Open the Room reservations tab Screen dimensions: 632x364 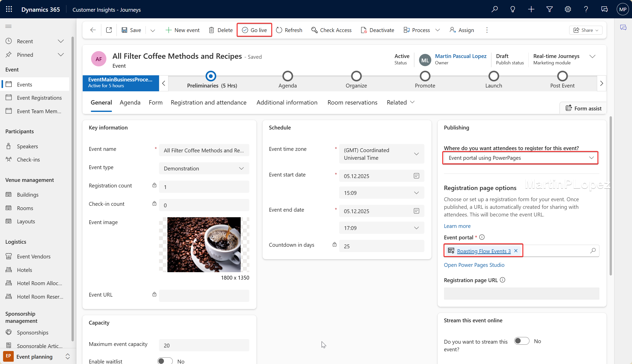352,102
